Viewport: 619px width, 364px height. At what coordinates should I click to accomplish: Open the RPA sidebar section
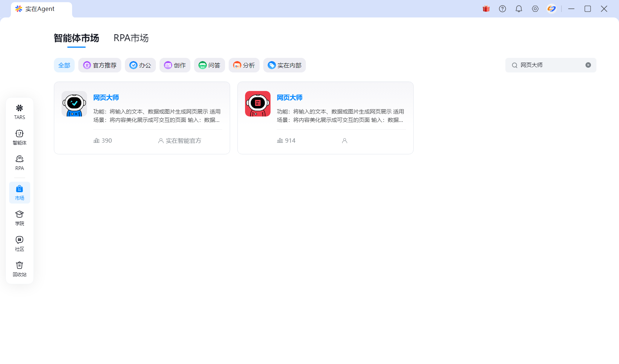[20, 162]
